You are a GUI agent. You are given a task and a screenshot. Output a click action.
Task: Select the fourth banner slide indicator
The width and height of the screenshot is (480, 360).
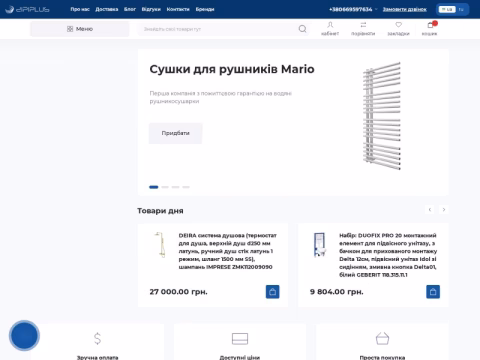pyautogui.click(x=186, y=187)
